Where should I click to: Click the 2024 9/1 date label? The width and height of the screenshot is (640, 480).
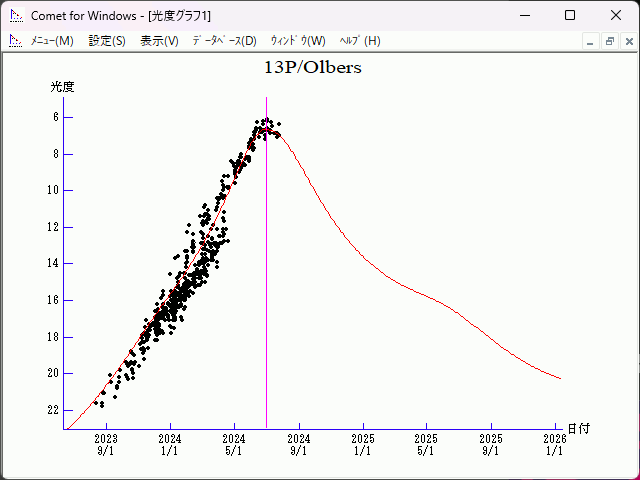(299, 445)
